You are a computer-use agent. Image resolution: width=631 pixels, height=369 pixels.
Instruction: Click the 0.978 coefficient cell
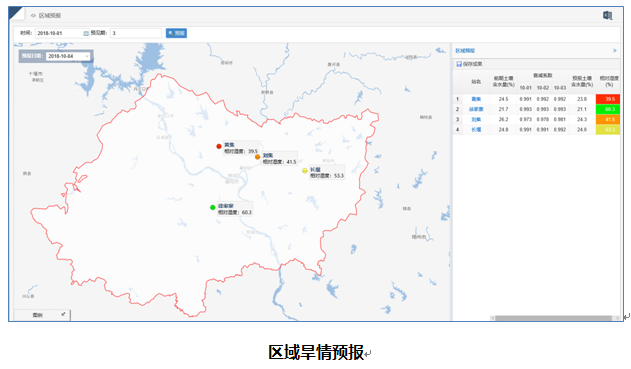[542, 120]
